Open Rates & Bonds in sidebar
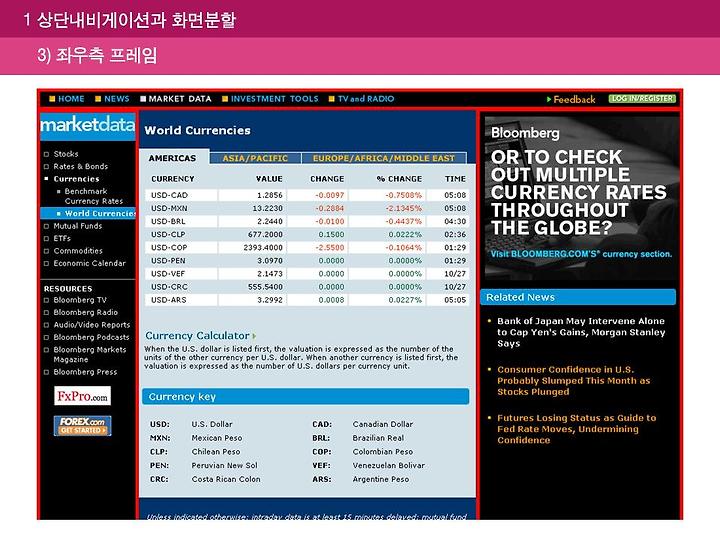The image size is (720, 540). point(80,166)
